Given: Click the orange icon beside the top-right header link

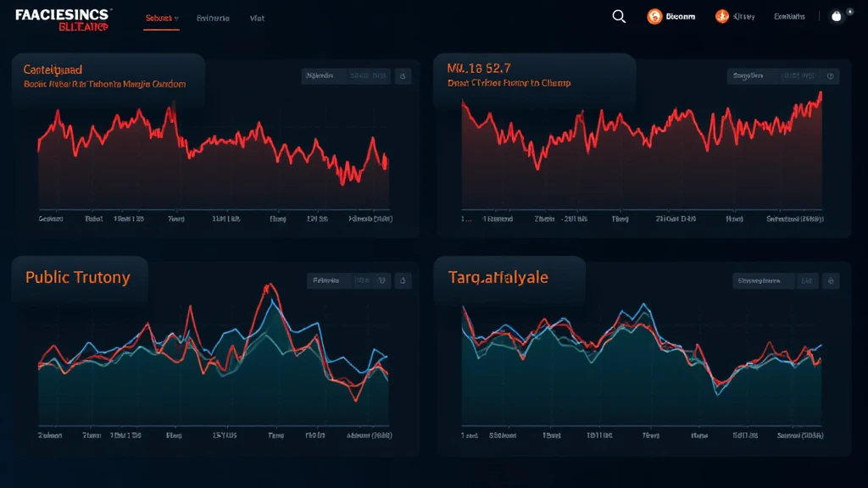Looking at the screenshot, I should [722, 17].
